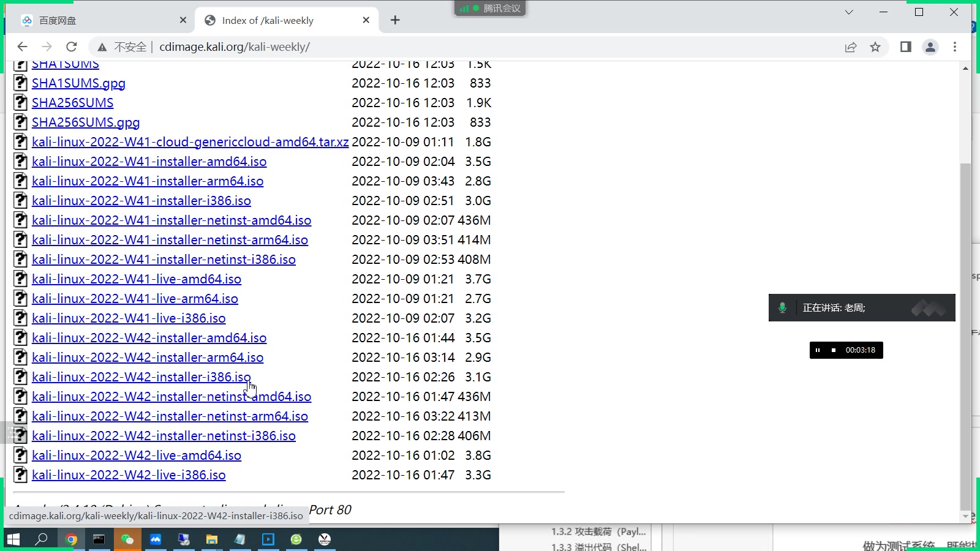Download kali-linux-2022-W42-live-amd64.iso
This screenshot has height=551, width=980.
pos(137,455)
